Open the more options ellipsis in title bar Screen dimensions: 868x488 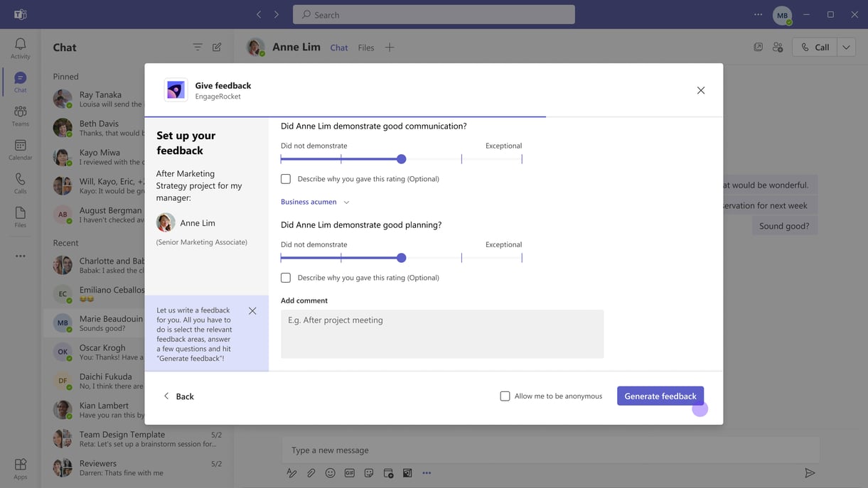point(758,15)
